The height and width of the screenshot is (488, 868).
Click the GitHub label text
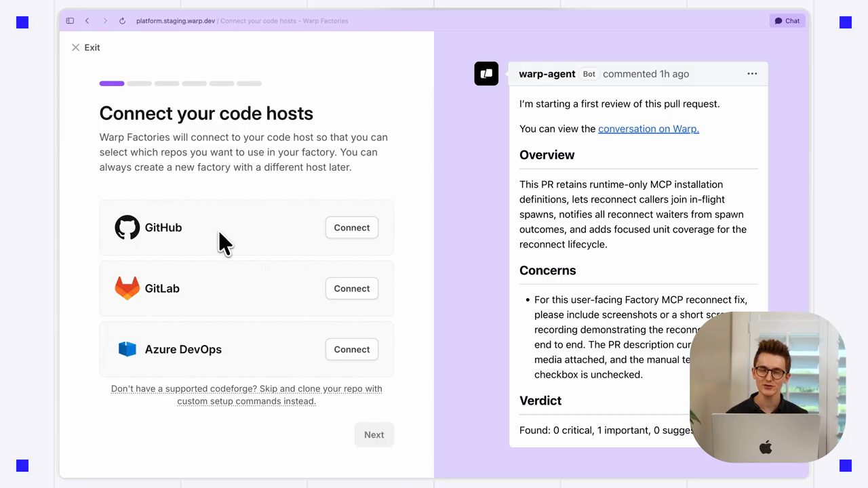pyautogui.click(x=163, y=228)
